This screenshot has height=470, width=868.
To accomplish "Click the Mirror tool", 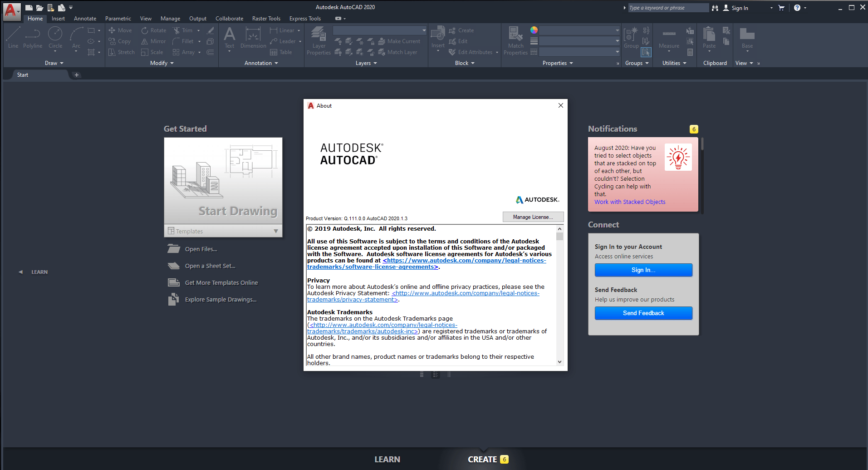I will pyautogui.click(x=154, y=41).
